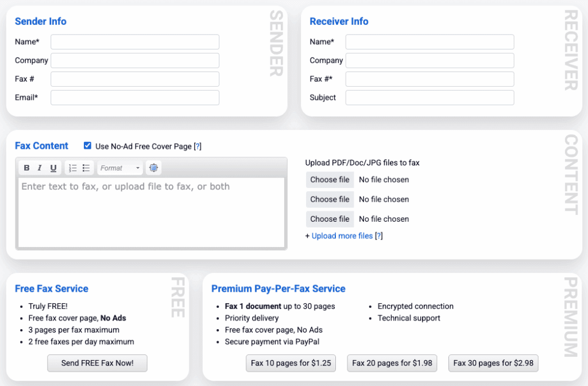Insert a bulleted list
This screenshot has height=386, width=588.
[86, 167]
